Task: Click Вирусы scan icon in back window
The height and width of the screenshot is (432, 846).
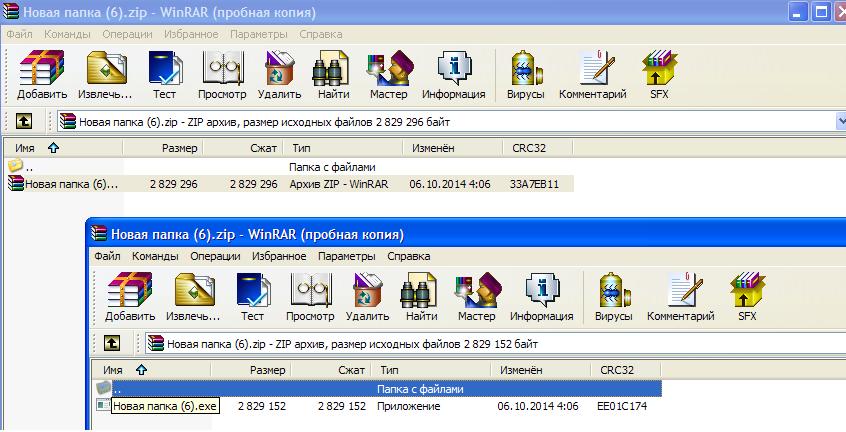Action: [526, 74]
